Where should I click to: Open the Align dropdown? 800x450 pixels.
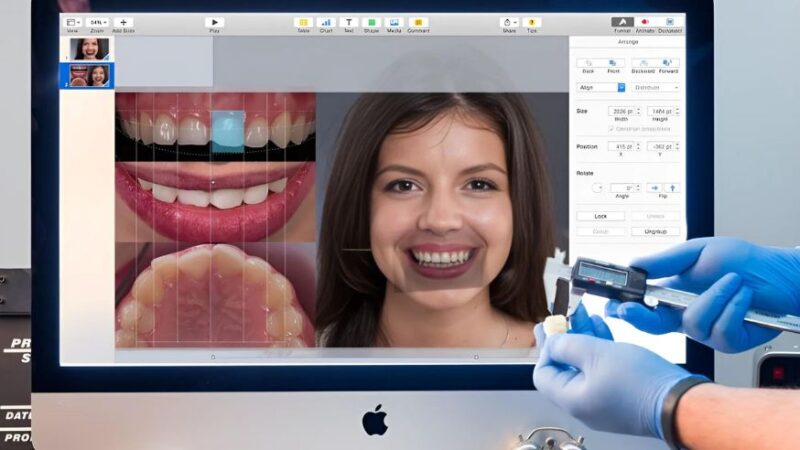click(x=601, y=88)
